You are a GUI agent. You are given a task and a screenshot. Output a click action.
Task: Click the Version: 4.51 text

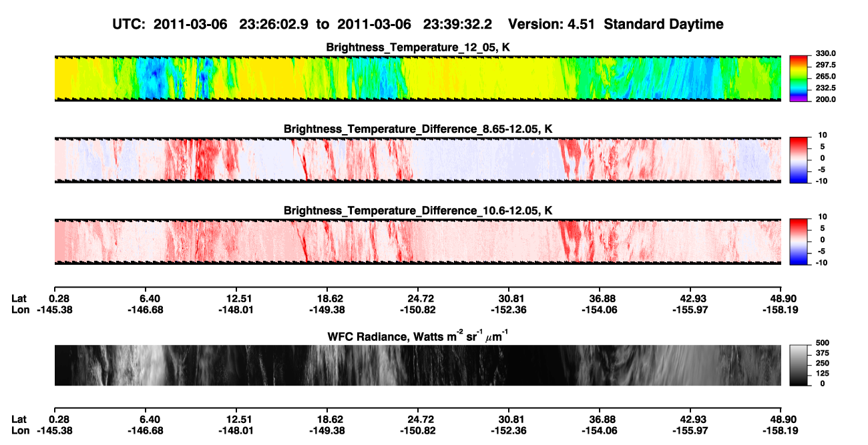tap(552, 24)
